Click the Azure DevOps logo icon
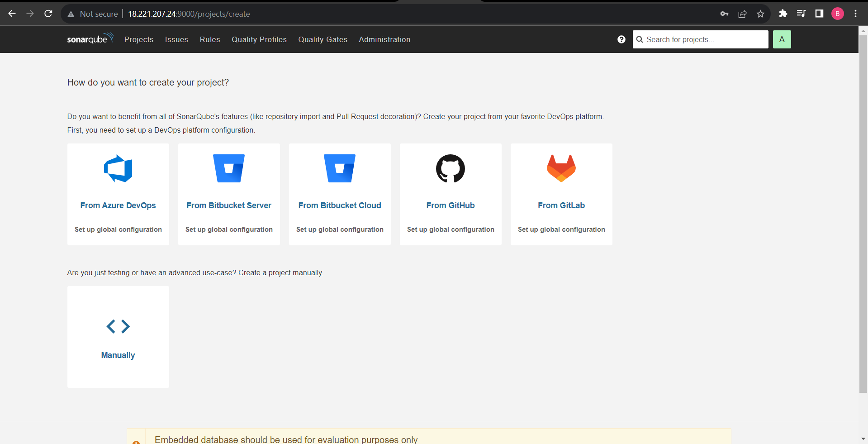 pyautogui.click(x=118, y=168)
